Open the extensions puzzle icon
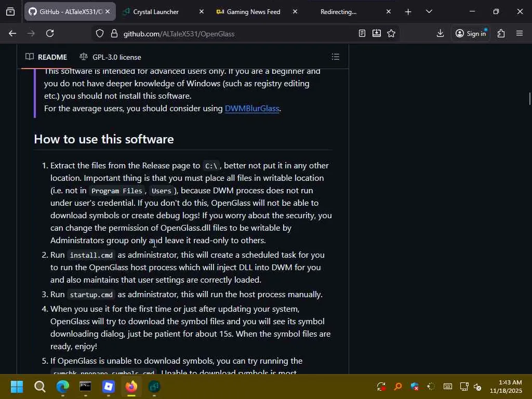The height and width of the screenshot is (399, 532). 501,33
